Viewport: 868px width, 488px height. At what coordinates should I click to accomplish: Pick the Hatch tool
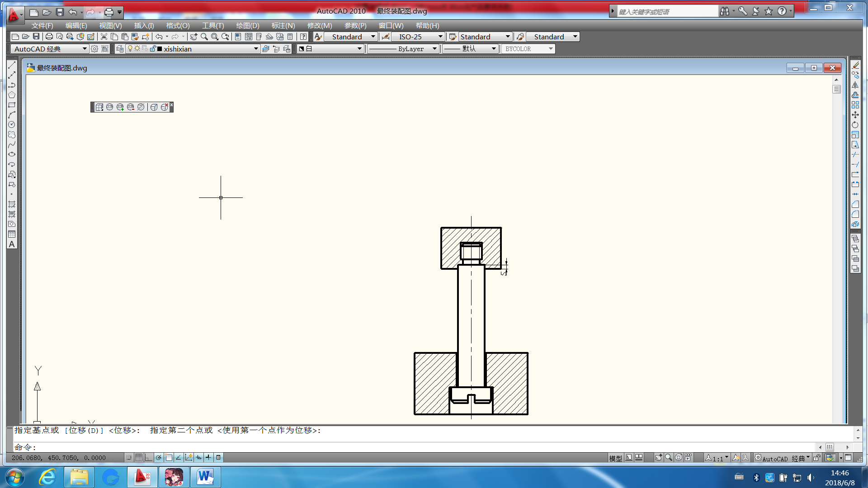coord(12,204)
